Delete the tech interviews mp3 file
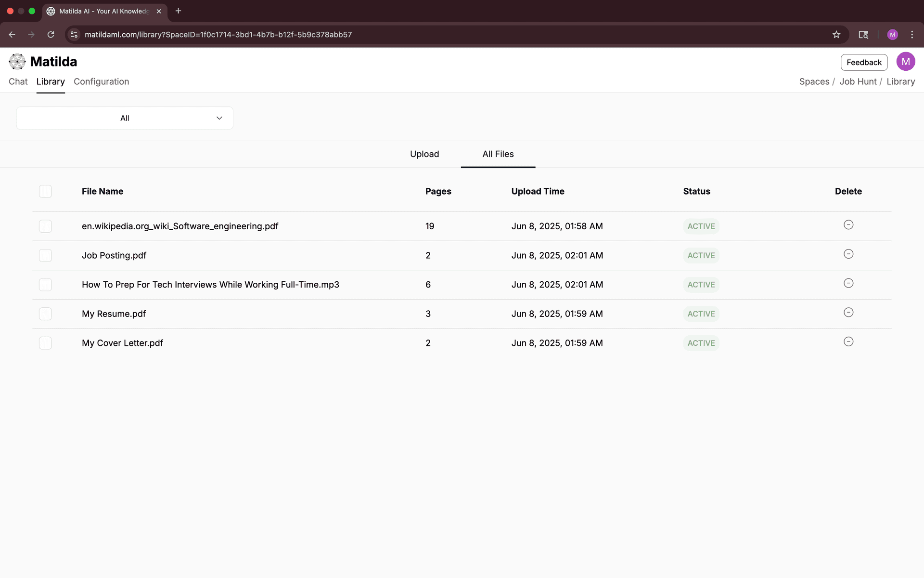Screen dimensions: 924x578 [848, 283]
